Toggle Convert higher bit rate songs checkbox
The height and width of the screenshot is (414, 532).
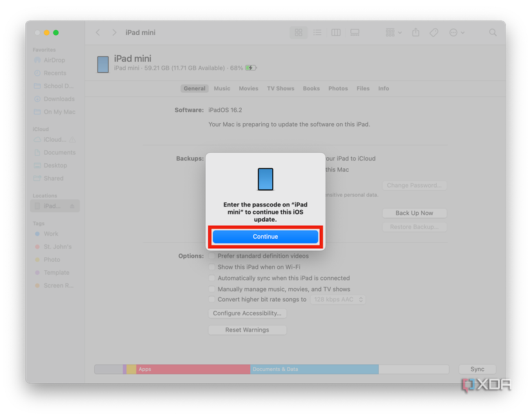point(212,299)
